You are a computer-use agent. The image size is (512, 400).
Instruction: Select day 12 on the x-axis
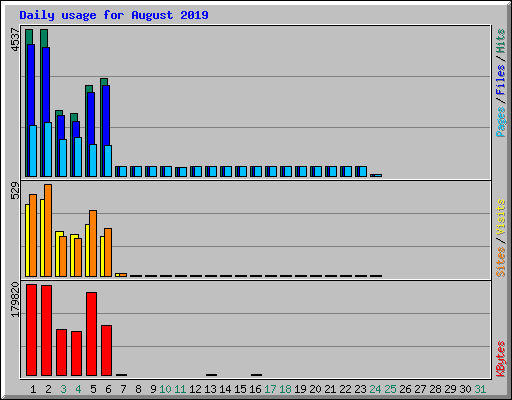point(195,389)
